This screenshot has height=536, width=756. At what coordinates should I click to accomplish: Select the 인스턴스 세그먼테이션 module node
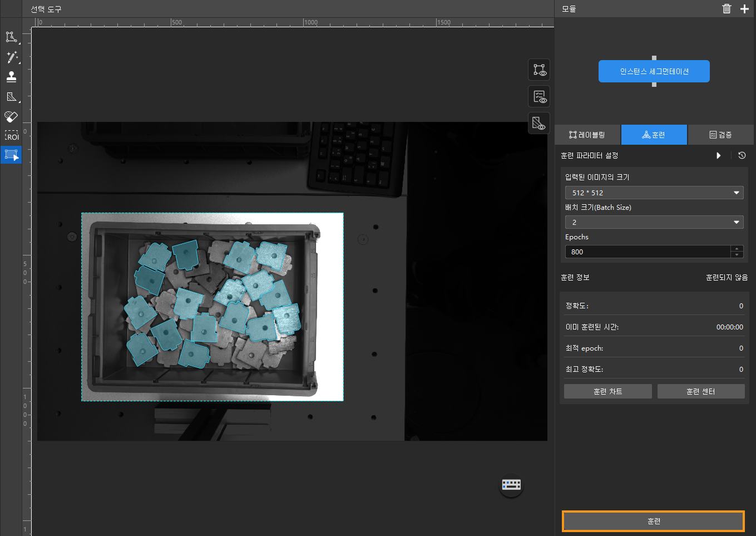(654, 71)
